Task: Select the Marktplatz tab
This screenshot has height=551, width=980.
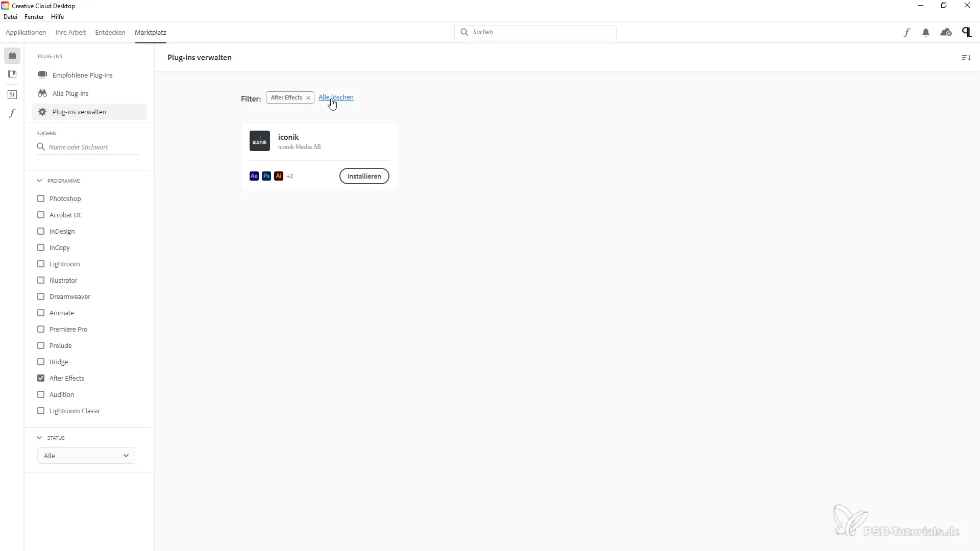Action: pyautogui.click(x=151, y=32)
